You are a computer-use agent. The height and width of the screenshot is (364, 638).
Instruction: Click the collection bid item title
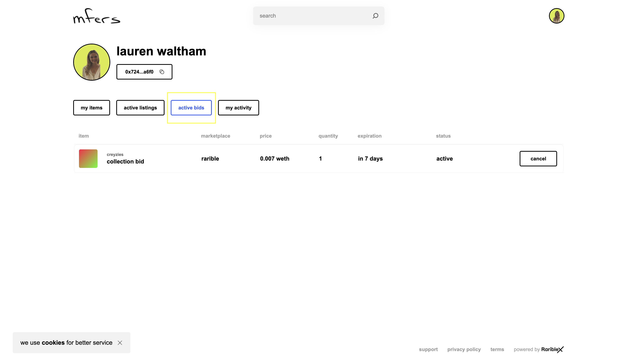(x=125, y=162)
